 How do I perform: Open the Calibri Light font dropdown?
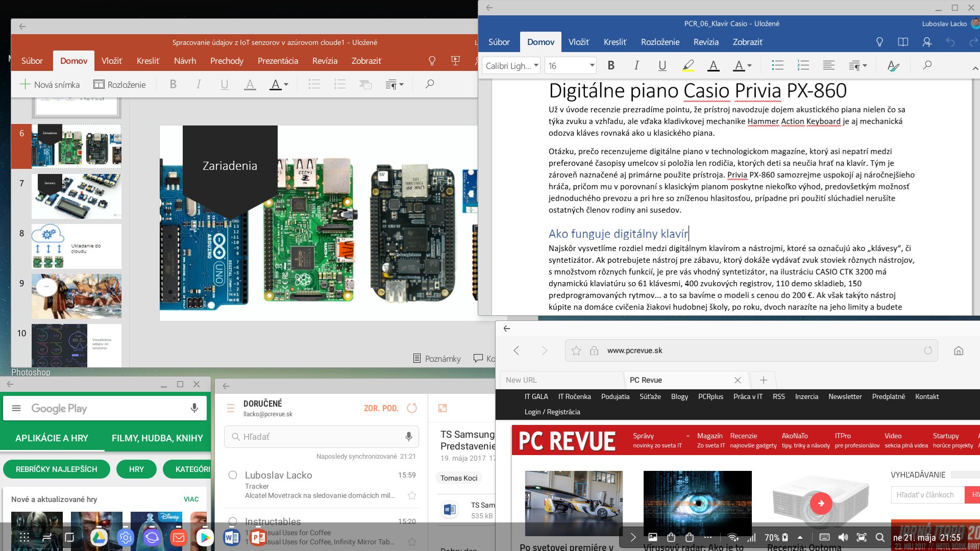(536, 65)
